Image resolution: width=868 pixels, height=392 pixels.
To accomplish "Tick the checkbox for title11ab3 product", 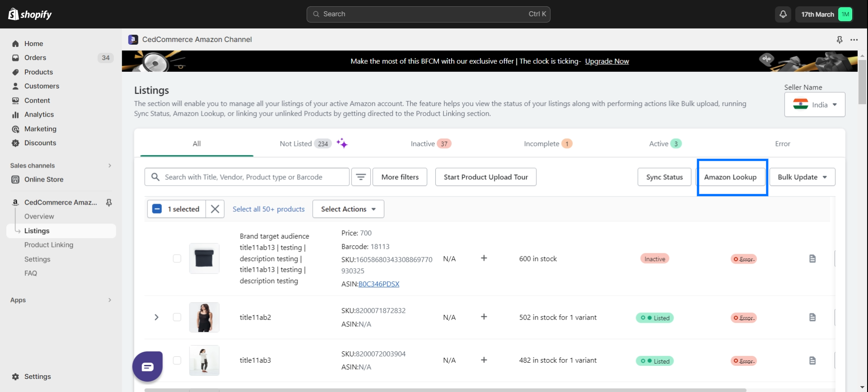I will point(177,360).
